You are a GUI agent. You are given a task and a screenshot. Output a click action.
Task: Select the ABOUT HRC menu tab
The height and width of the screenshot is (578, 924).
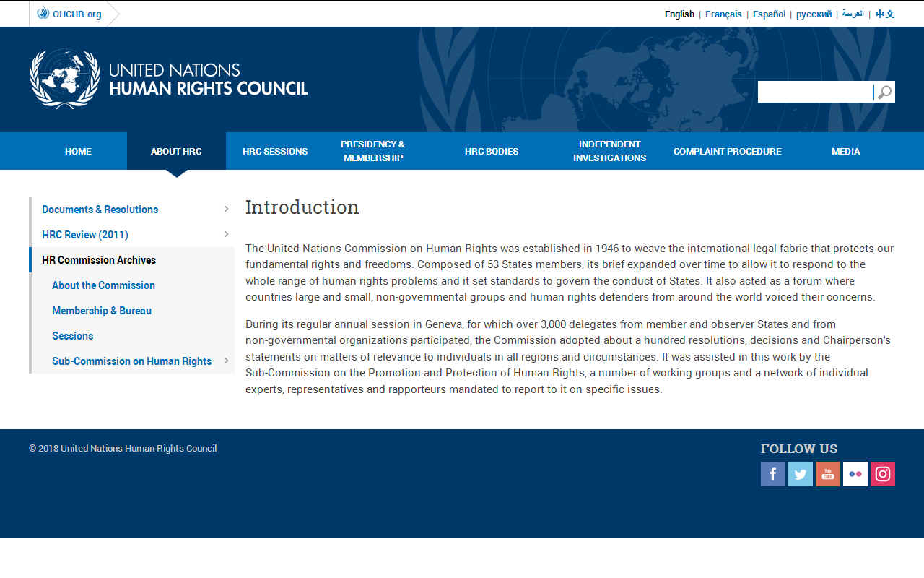tap(176, 151)
